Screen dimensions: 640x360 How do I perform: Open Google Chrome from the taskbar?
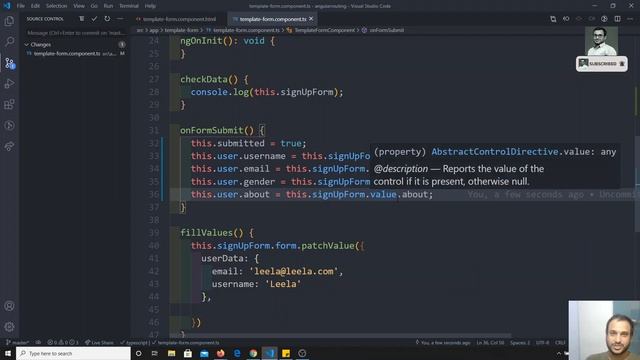coord(253,353)
